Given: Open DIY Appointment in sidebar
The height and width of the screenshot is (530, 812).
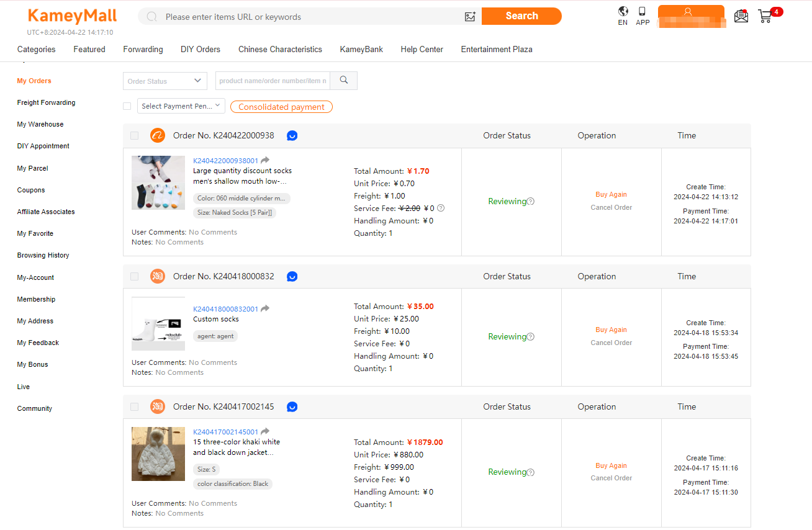Looking at the screenshot, I should (43, 146).
